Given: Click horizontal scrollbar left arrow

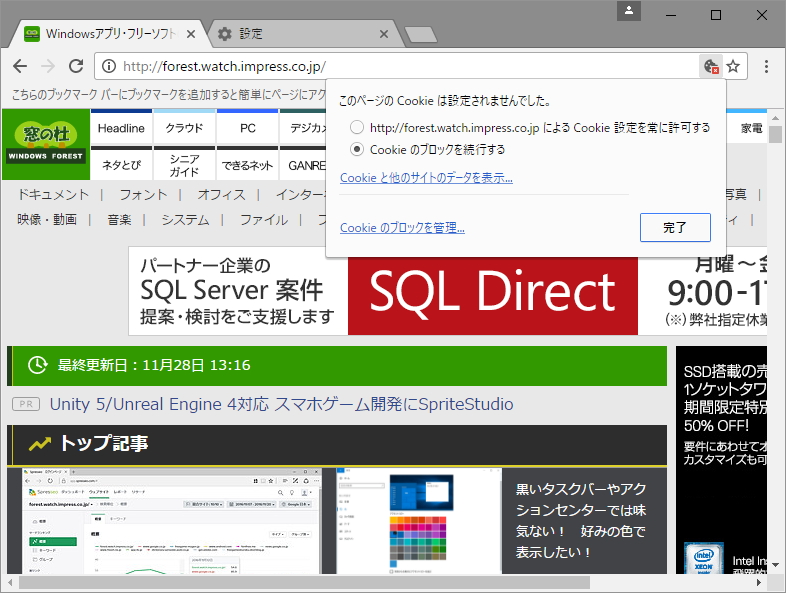Looking at the screenshot, I should [10, 582].
